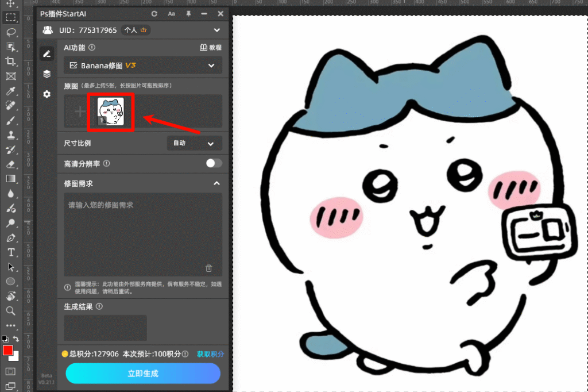This screenshot has width=588, height=392.
Task: Select the Type tool
Action: click(11, 252)
